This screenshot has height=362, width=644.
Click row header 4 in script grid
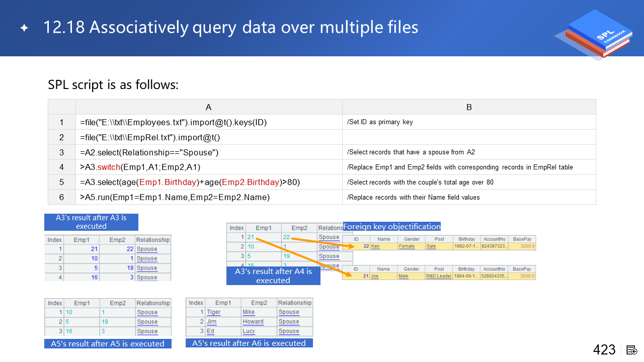[61, 167]
